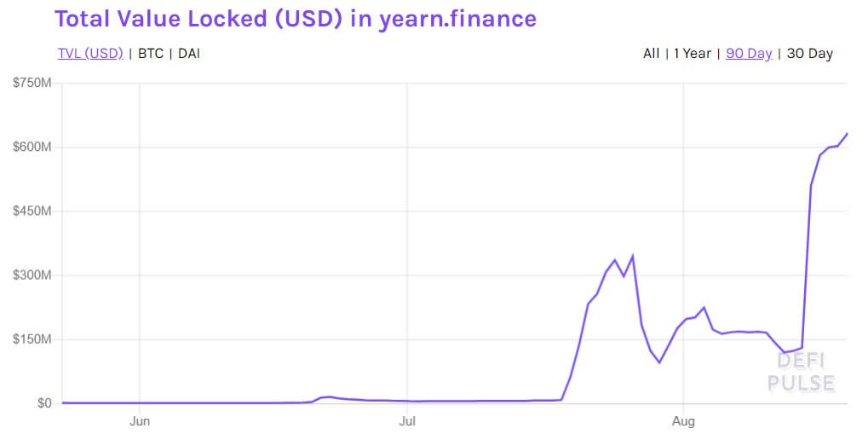This screenshot has width=868, height=440.
Task: Select the TVL (USD) metric link
Action: coord(90,53)
